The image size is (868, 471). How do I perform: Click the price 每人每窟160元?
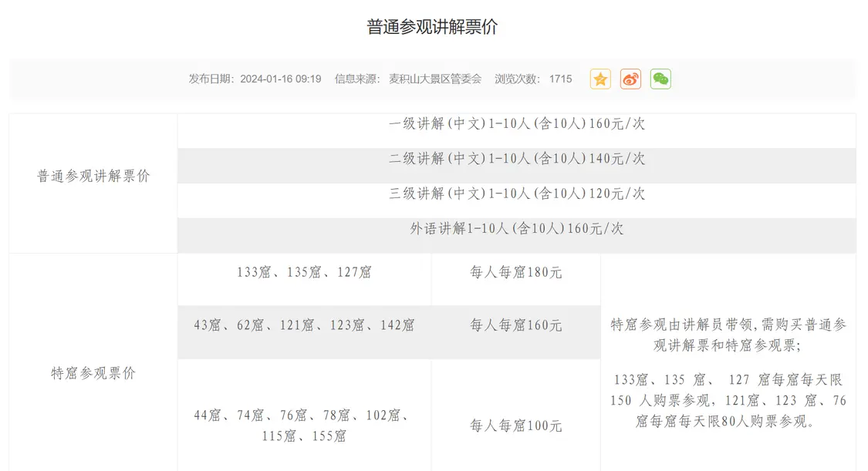[516, 325]
